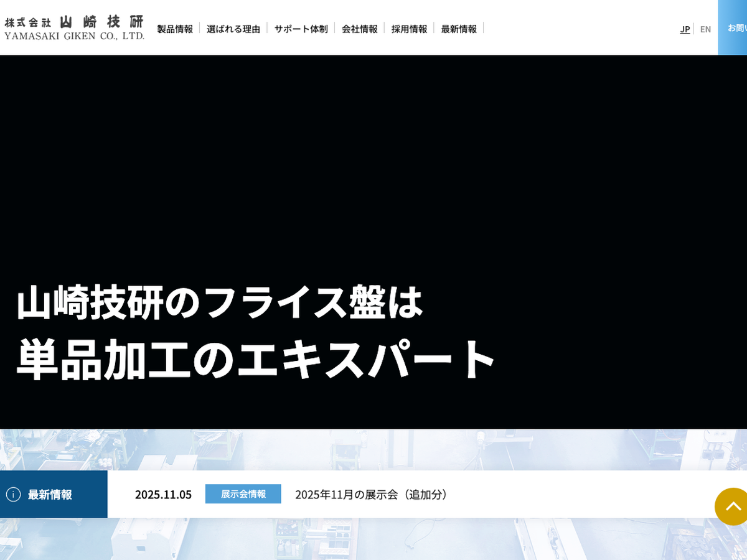The image size is (747, 560).
Task: Click the 山崎技研のフライス盤は headline text
Action: click(220, 302)
